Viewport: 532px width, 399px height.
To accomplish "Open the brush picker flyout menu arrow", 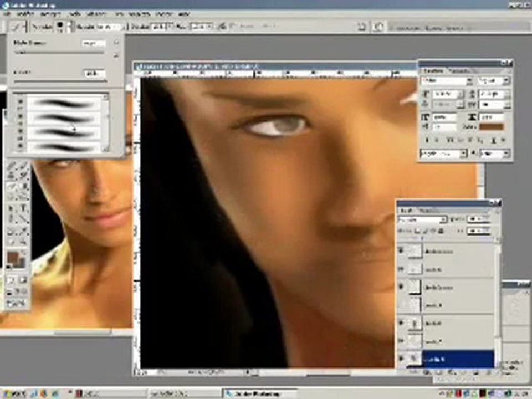I will point(116,43).
